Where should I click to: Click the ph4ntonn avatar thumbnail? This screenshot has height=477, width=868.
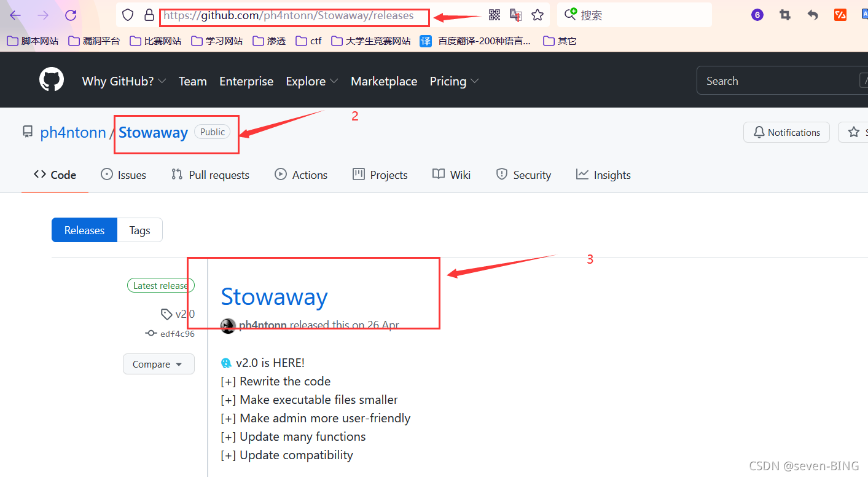(228, 326)
